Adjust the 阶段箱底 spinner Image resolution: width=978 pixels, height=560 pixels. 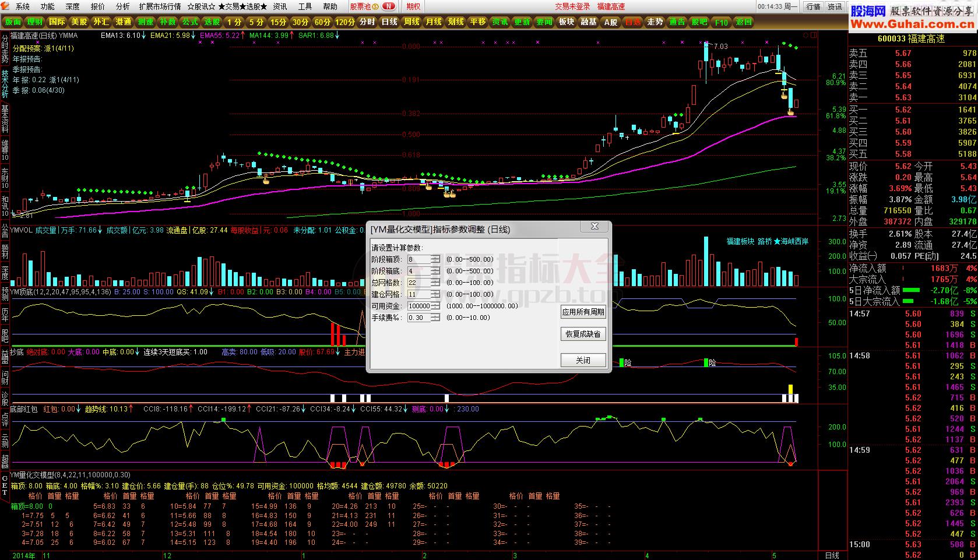click(x=435, y=271)
